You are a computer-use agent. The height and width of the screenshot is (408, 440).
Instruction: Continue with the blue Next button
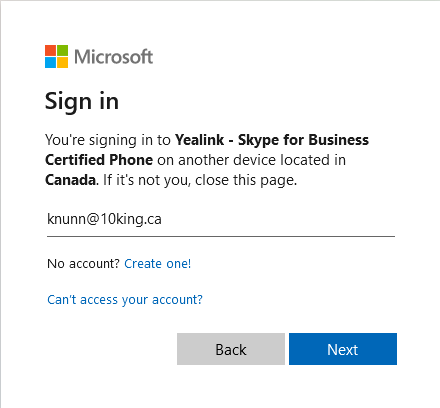(343, 349)
